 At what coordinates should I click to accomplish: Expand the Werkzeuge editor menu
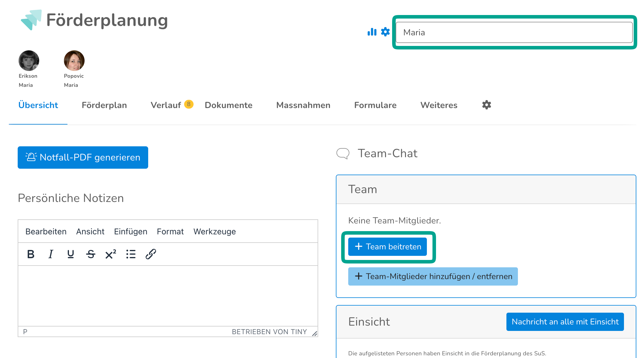(x=214, y=231)
